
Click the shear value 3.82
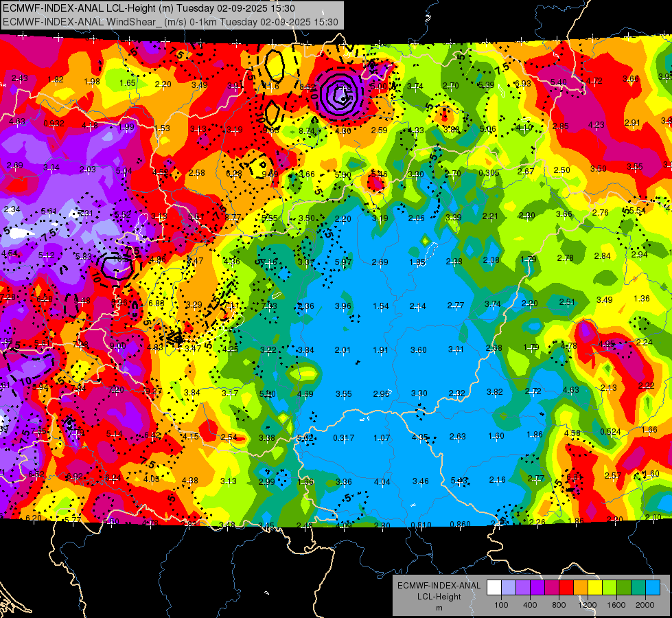pos(495,391)
